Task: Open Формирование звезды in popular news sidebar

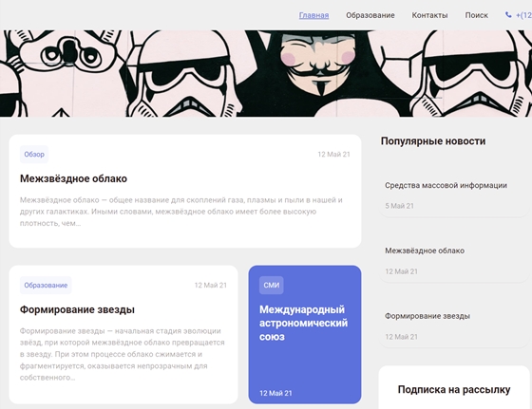Action: (x=427, y=316)
